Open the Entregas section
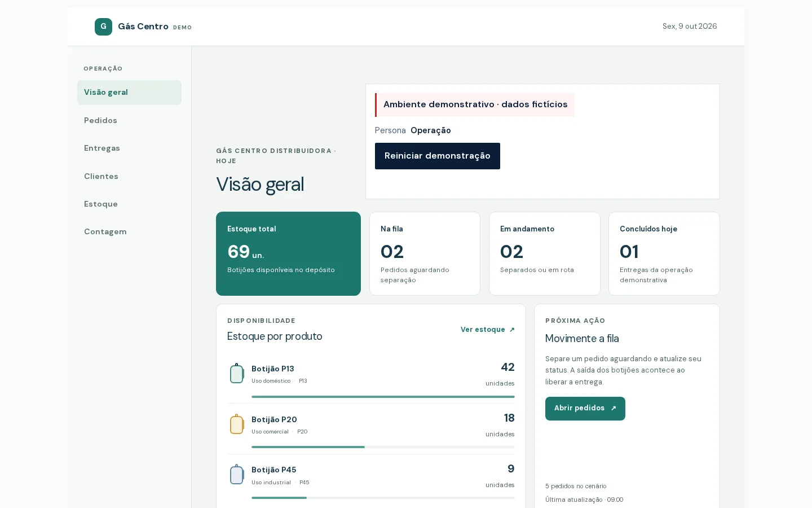The image size is (812, 508). coord(129,148)
